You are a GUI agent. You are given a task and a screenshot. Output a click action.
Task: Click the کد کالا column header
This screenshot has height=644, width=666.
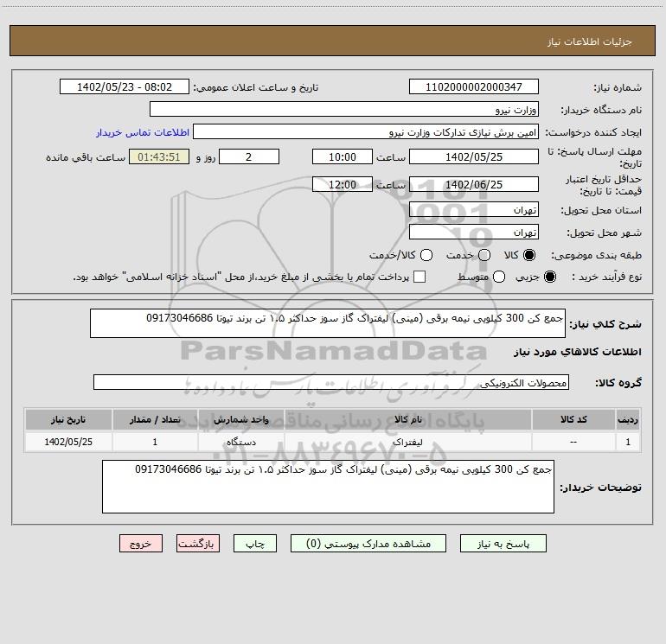573,419
